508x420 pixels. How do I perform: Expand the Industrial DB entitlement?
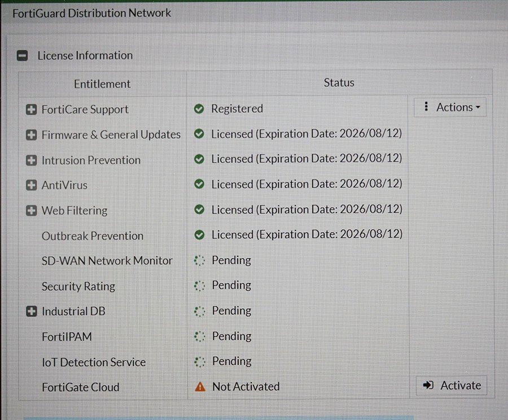point(32,312)
